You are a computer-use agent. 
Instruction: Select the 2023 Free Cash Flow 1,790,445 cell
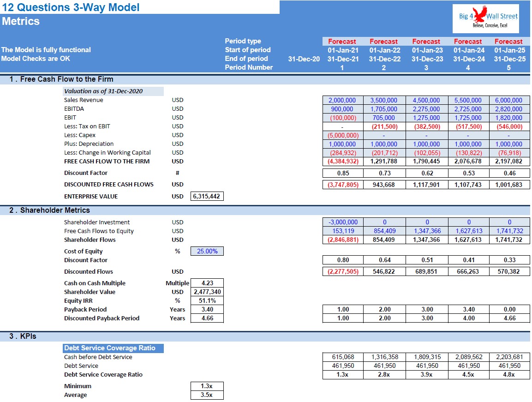point(426,161)
